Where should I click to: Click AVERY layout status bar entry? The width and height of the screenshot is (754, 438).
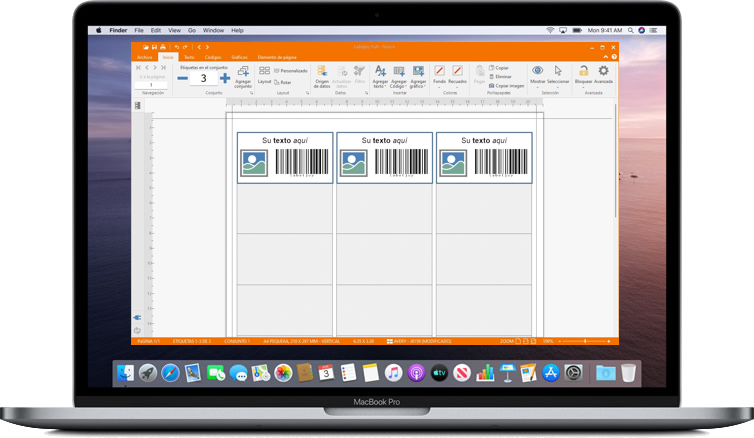(x=419, y=341)
